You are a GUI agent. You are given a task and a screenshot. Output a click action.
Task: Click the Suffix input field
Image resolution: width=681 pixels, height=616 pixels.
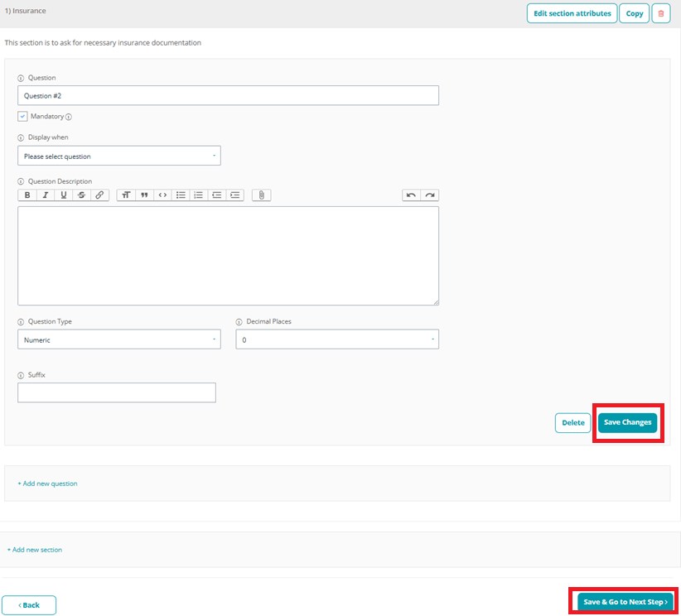pos(117,392)
